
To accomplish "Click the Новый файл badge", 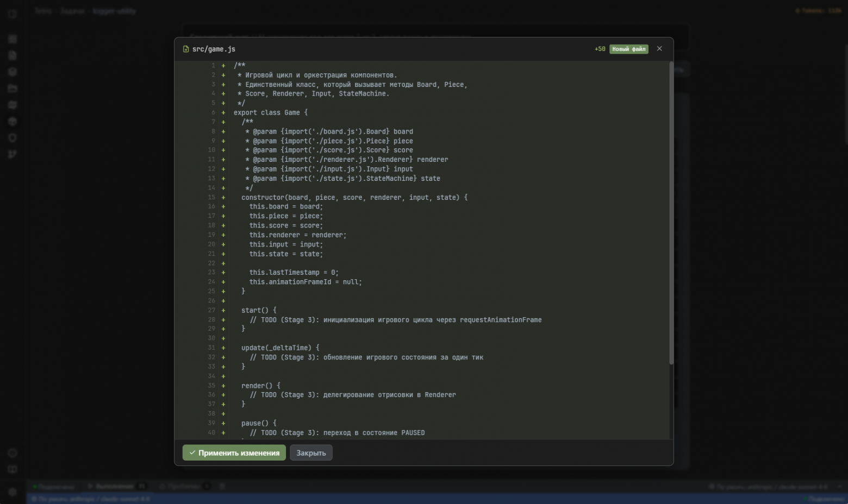I will [628, 49].
